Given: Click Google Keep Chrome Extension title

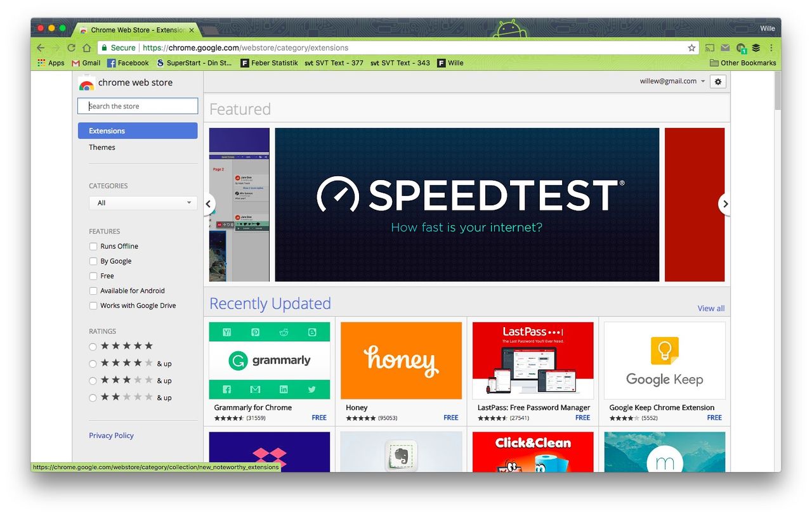Looking at the screenshot, I should click(662, 408).
